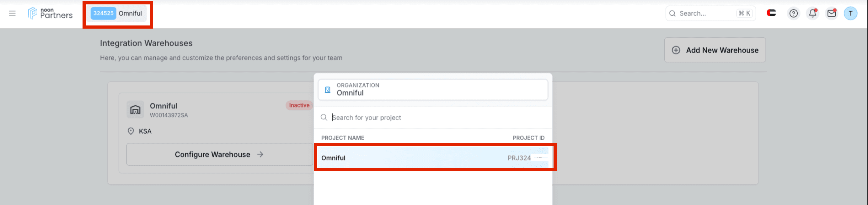This screenshot has height=205, width=868.
Task: Click the PROJECT NAME column header
Action: [x=342, y=138]
